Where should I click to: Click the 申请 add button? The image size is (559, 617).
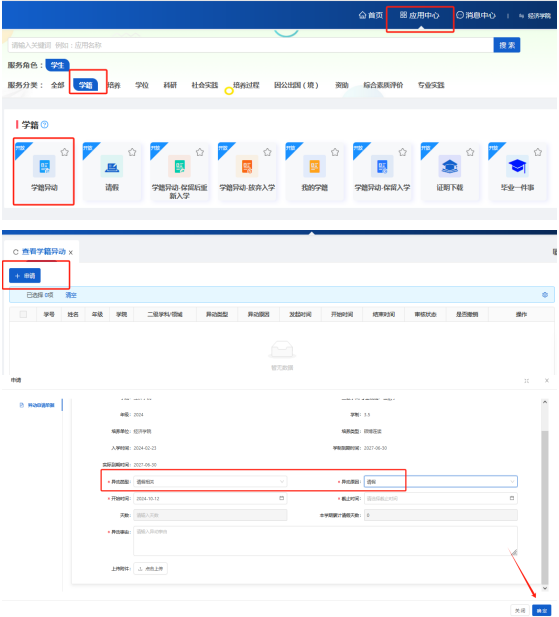pyautogui.click(x=25, y=276)
